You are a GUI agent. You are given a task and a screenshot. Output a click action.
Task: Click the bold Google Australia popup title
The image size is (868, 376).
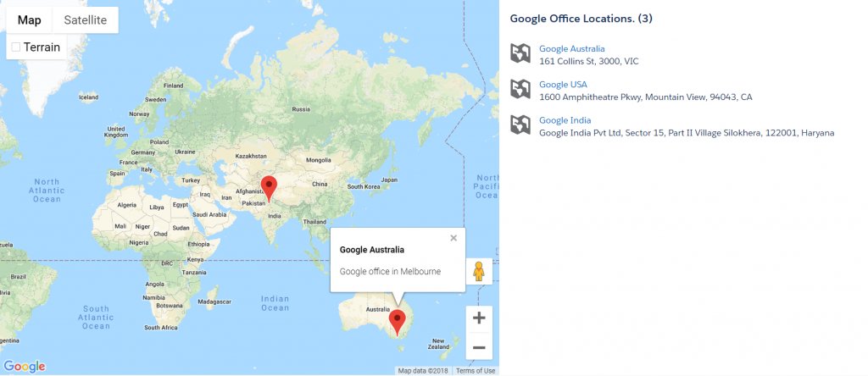(372, 249)
